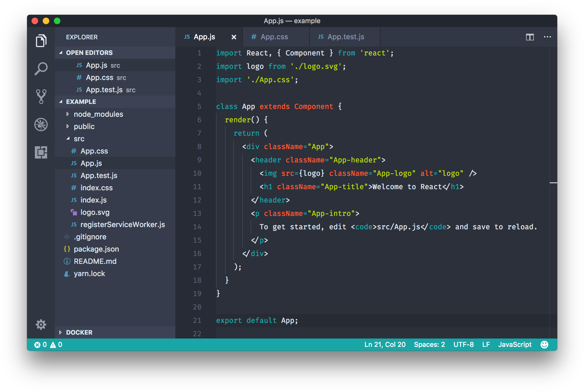Switch to the App.css tab
Viewport: 584px width, 392px height.
tap(274, 36)
